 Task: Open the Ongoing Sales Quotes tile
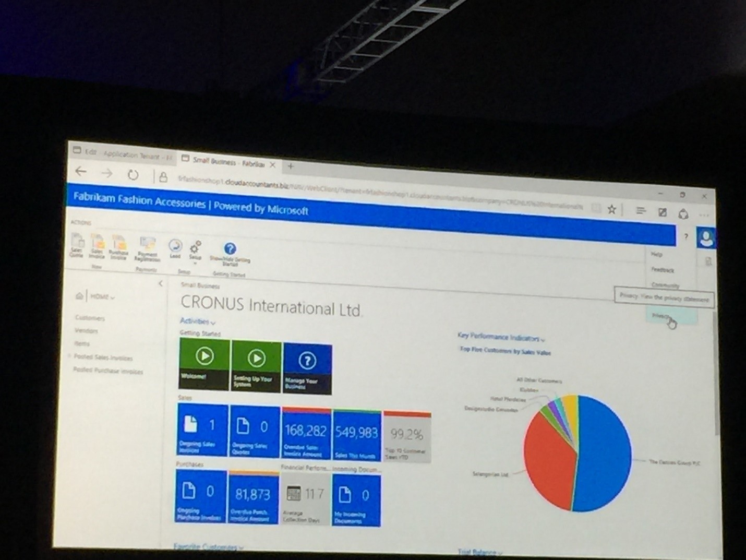coord(254,432)
